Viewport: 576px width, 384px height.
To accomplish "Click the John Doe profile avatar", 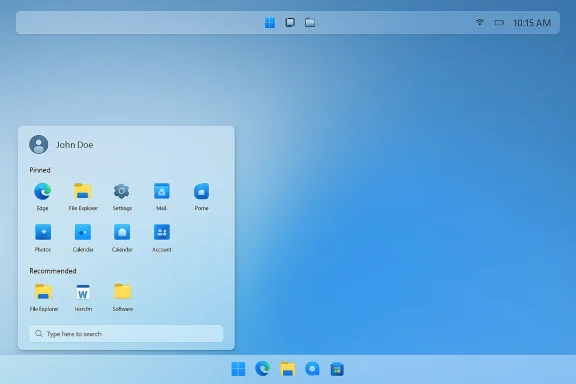I will tap(39, 144).
